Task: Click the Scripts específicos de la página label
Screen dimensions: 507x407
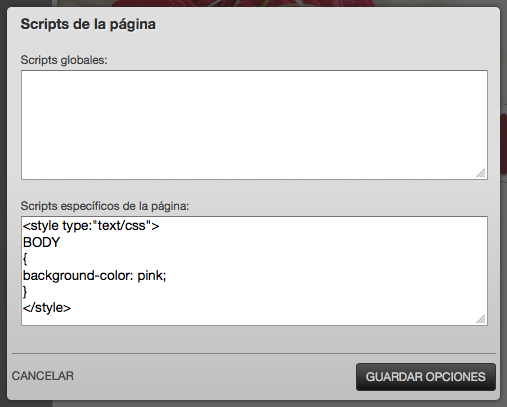Action: coord(105,206)
